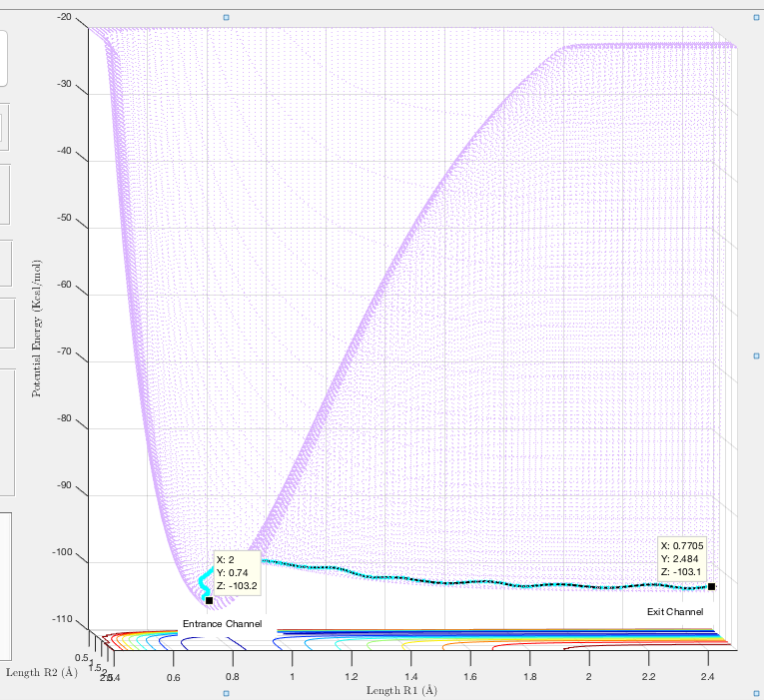Click the 0.8 tick on the R1 axis

233,677
